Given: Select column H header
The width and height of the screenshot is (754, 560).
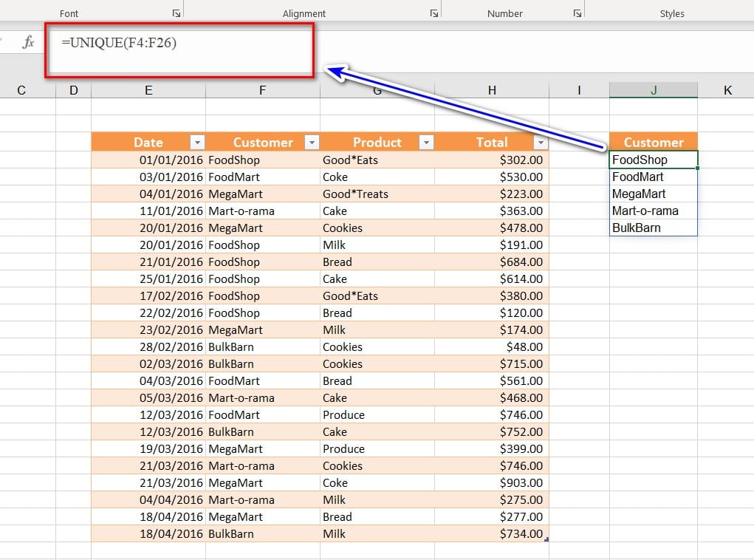Looking at the screenshot, I should click(491, 90).
